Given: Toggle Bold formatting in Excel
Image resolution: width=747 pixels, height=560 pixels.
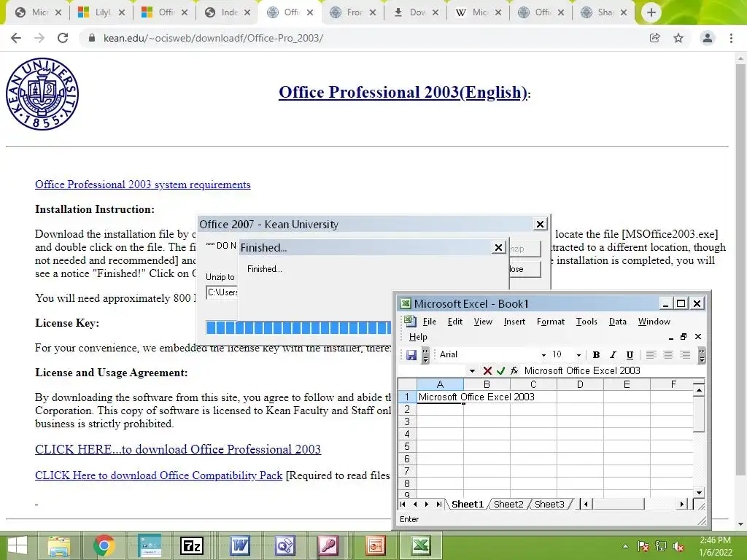Looking at the screenshot, I should click(596, 355).
